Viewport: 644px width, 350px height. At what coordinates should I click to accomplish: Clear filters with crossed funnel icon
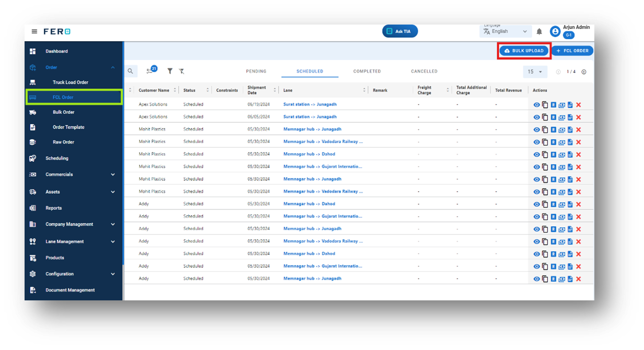point(181,71)
